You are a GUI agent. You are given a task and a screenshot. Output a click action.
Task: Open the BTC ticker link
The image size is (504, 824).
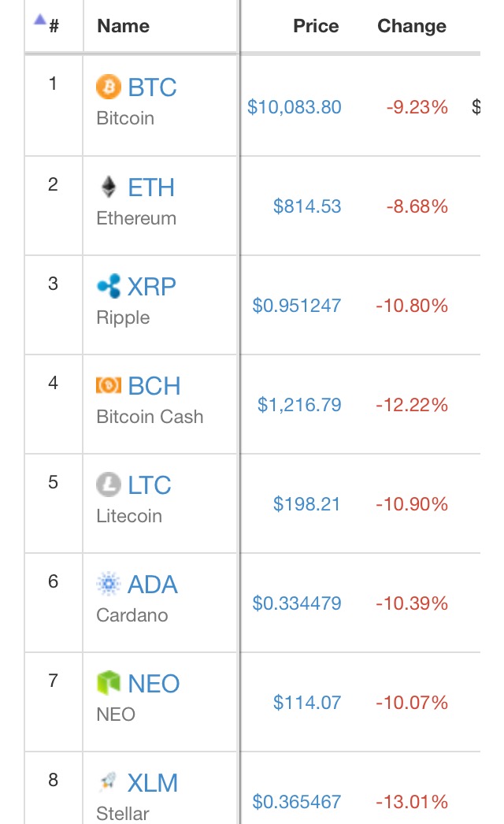[x=152, y=87]
